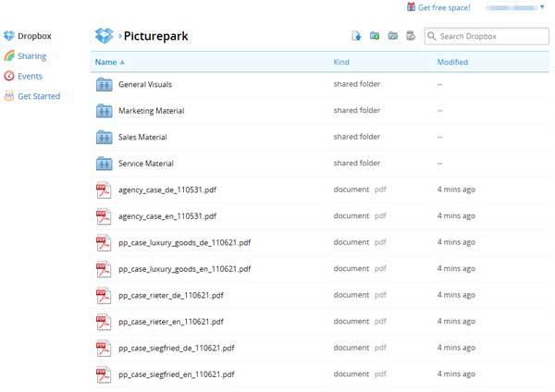Open agency_case_de_110531.pdf

167,190
